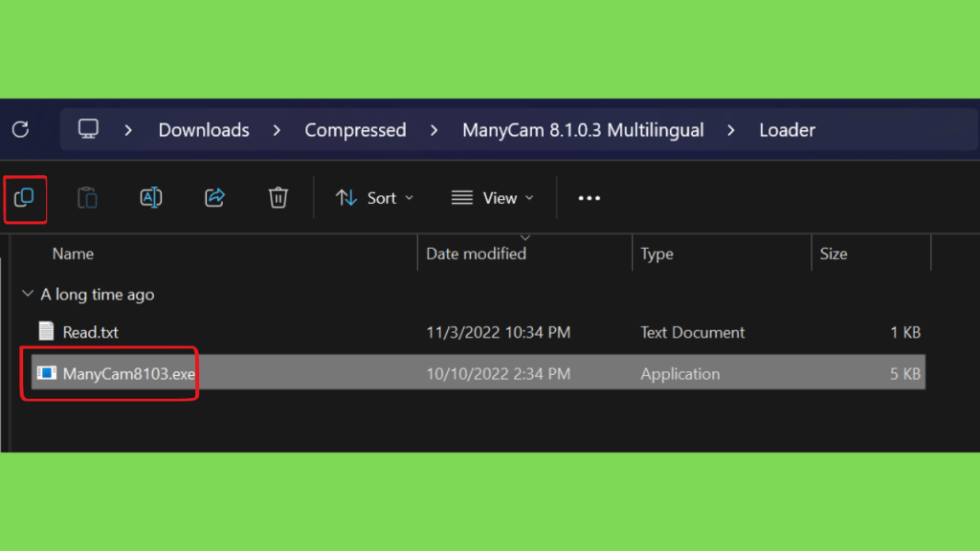Click the 5 KB size cell
980x551 pixels.
(905, 374)
